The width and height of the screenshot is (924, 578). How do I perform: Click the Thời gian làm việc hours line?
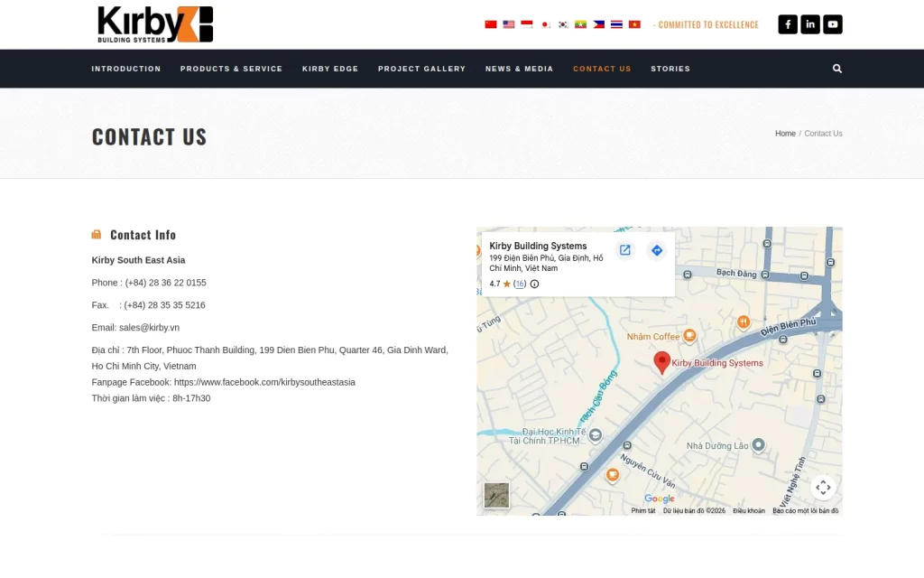coord(151,398)
